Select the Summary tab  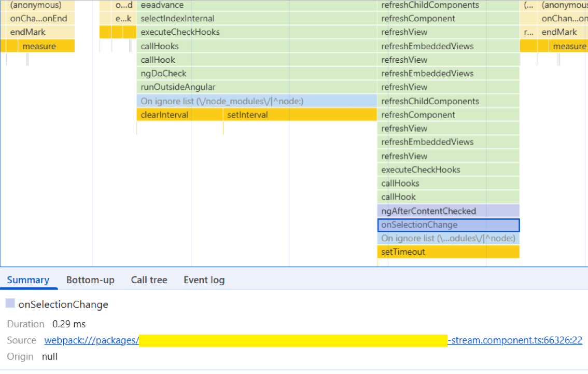click(29, 280)
